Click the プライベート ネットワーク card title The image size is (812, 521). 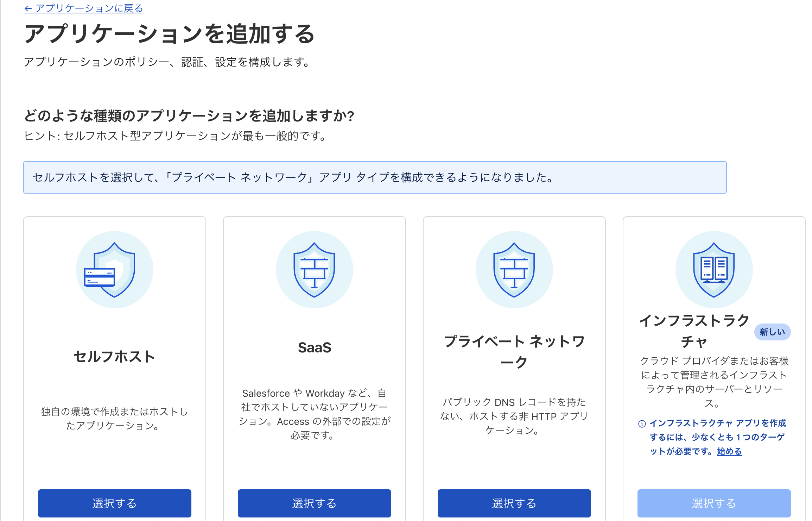514,352
